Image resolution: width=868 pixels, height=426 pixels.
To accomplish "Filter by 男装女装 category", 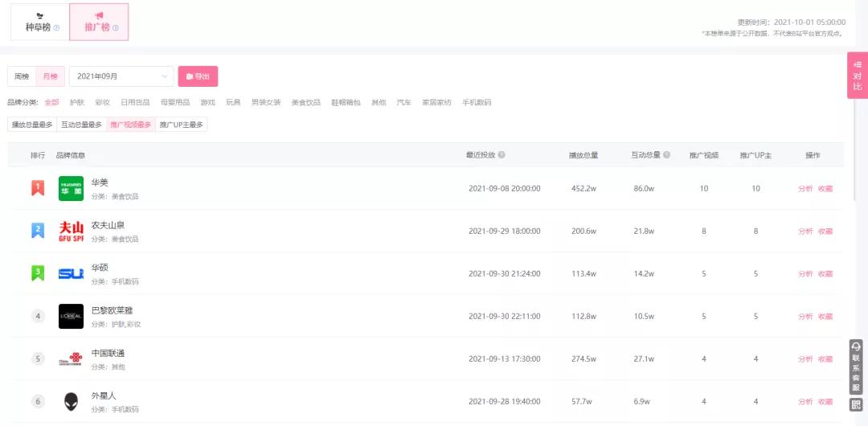I will click(x=266, y=103).
